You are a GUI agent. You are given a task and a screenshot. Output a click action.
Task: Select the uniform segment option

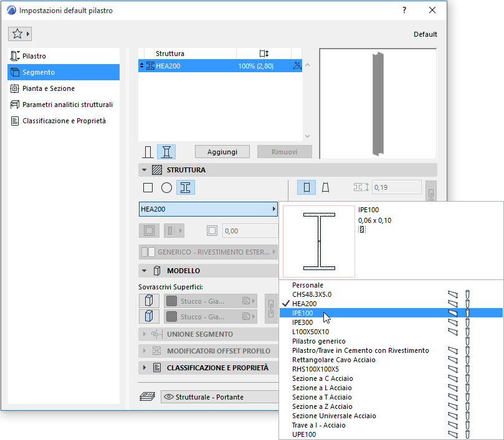click(307, 187)
